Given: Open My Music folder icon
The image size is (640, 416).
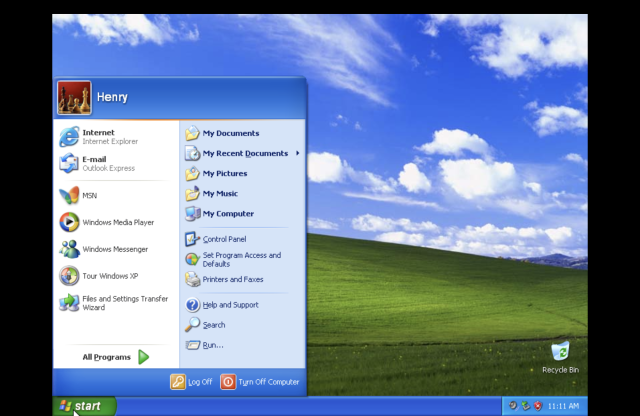Looking at the screenshot, I should tap(192, 193).
